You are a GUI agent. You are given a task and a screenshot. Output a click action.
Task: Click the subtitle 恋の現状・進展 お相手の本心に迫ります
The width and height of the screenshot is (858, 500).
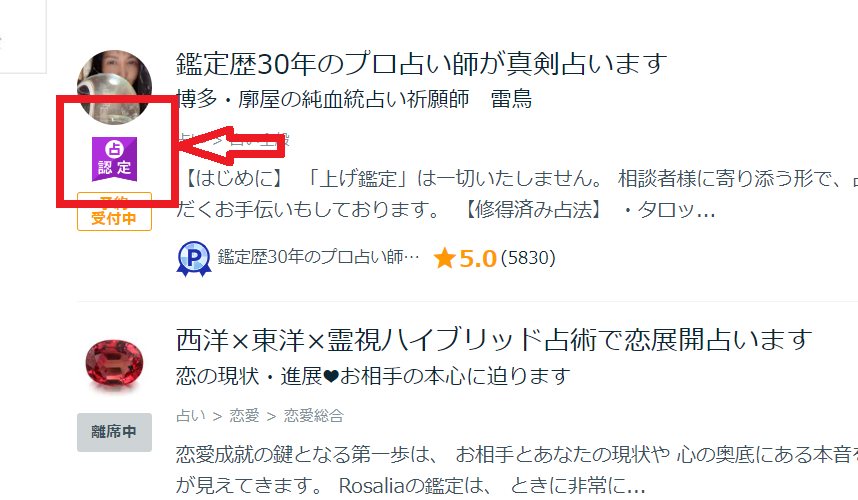(x=373, y=376)
